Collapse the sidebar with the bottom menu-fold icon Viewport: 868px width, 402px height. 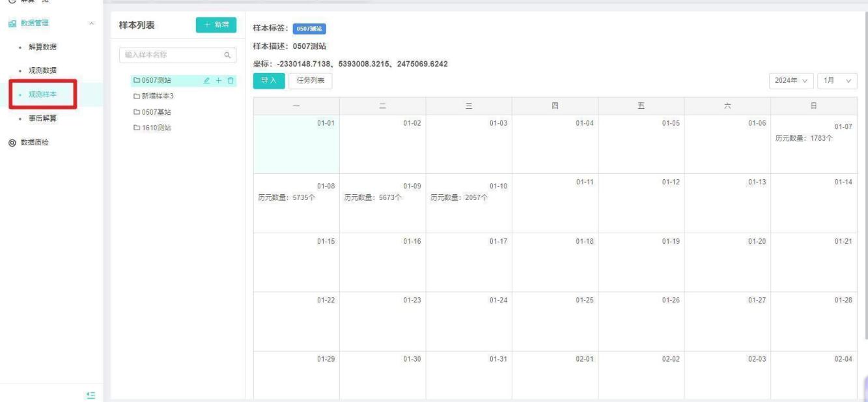tap(91, 395)
